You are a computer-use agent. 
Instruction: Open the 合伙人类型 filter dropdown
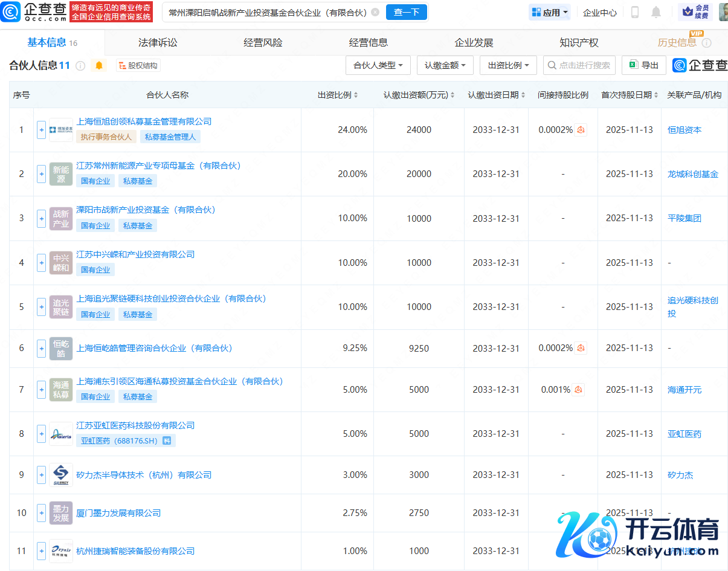pos(378,65)
